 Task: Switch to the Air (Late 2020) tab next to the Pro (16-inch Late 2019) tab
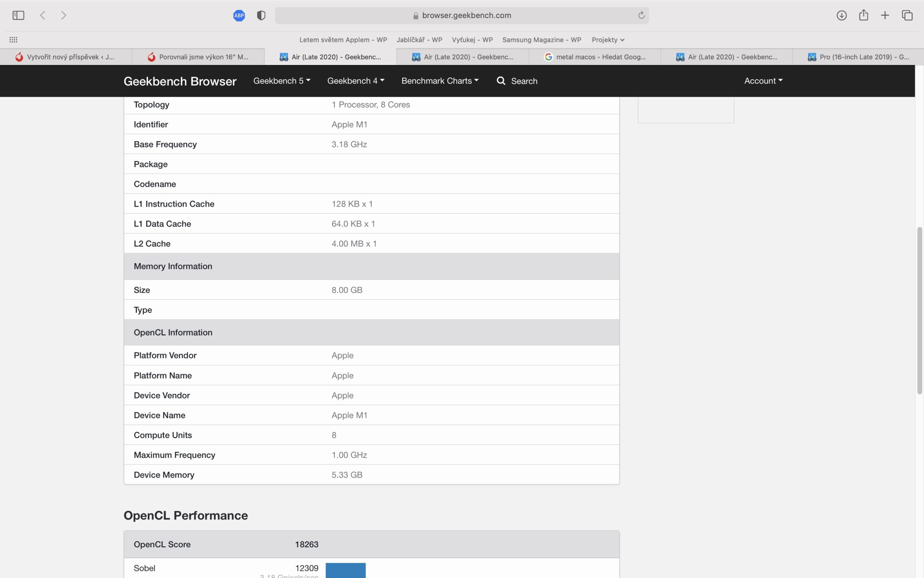tap(727, 57)
